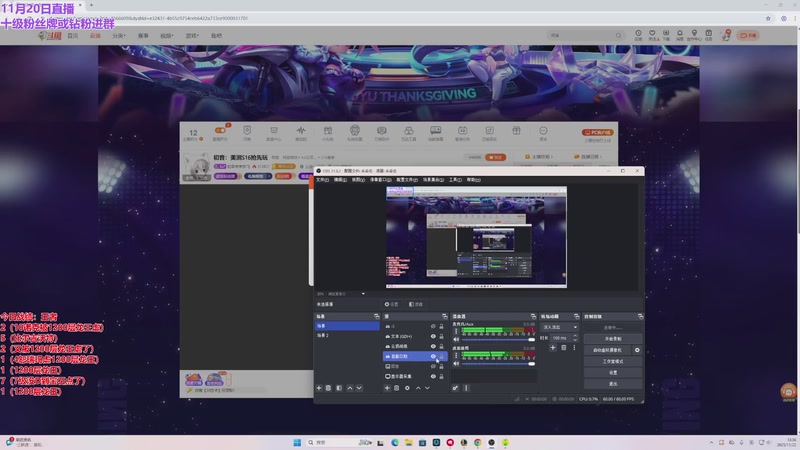Move the selected source down
The image size is (800, 450).
tap(427, 388)
